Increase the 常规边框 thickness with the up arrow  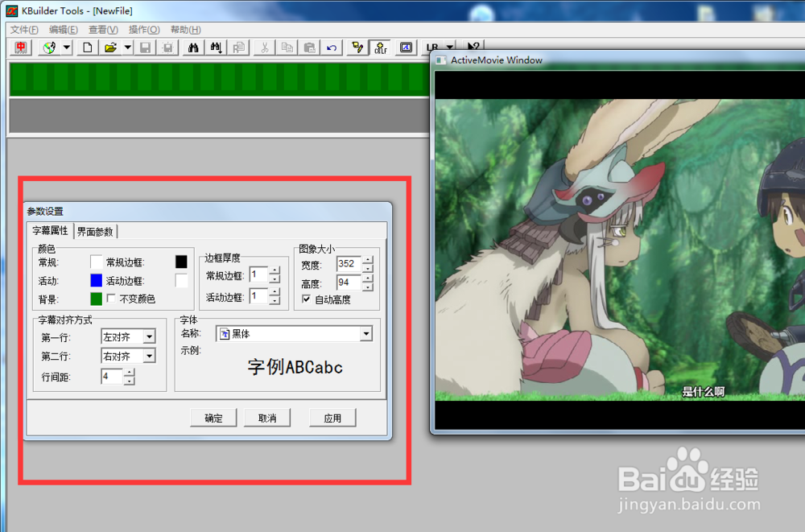[x=275, y=270]
